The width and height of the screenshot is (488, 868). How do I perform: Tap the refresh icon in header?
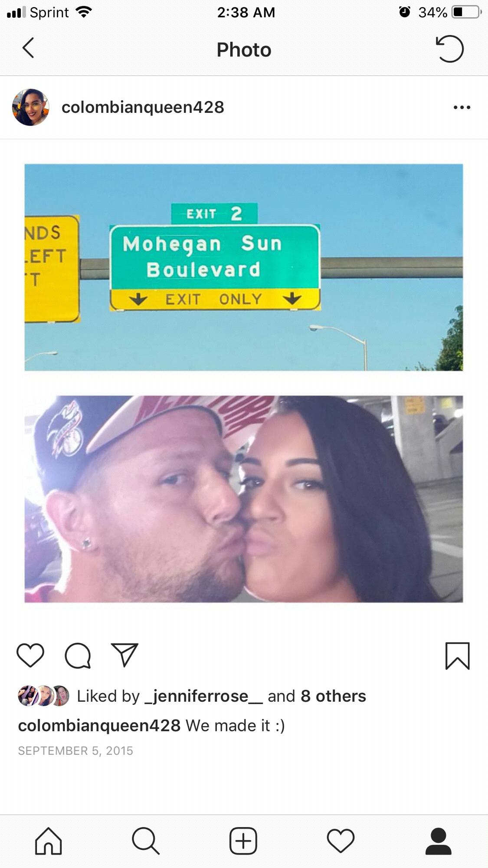tap(450, 49)
